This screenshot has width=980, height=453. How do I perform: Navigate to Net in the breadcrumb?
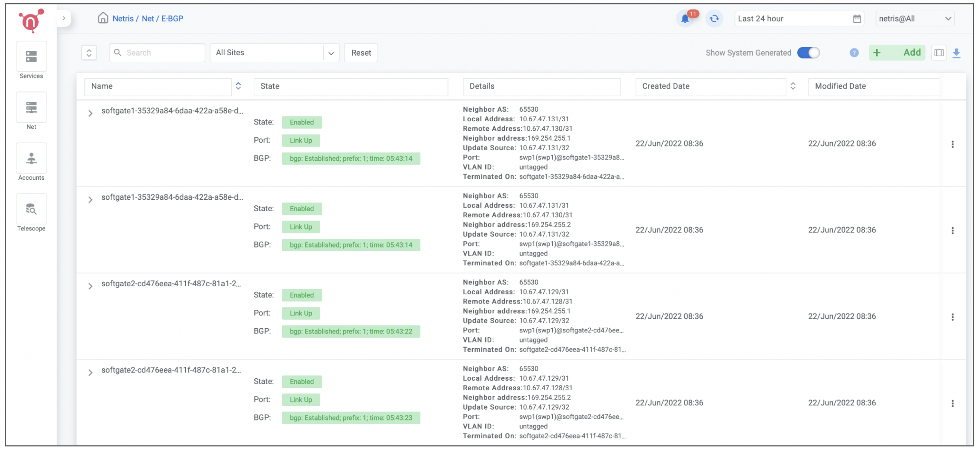tap(148, 18)
